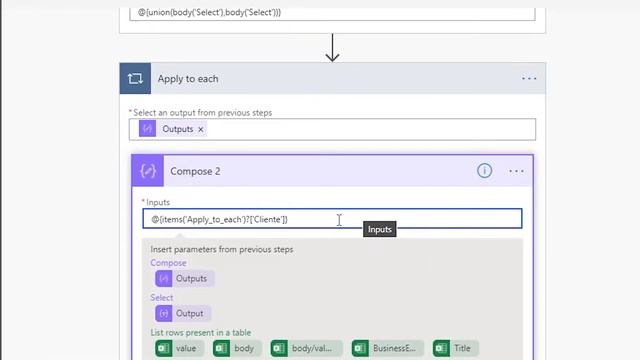Click the Apply to each loop icon
The width and height of the screenshot is (640, 360).
135,78
